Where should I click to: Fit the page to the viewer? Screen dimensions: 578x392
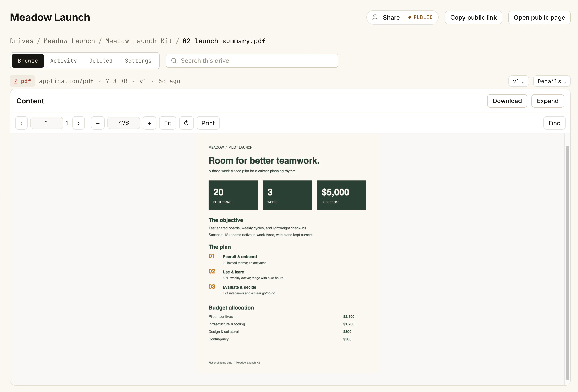pos(168,123)
